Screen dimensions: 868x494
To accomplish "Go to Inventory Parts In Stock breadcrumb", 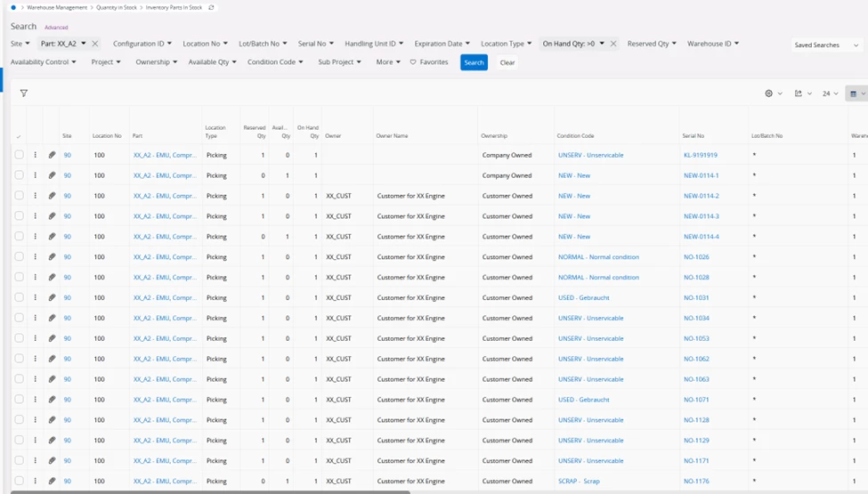I will [x=174, y=8].
